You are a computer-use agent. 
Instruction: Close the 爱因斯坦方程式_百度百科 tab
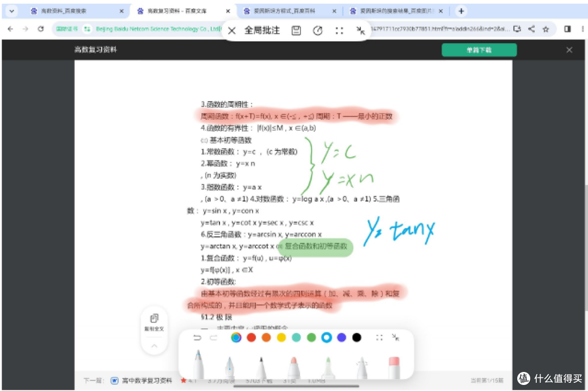tap(334, 11)
